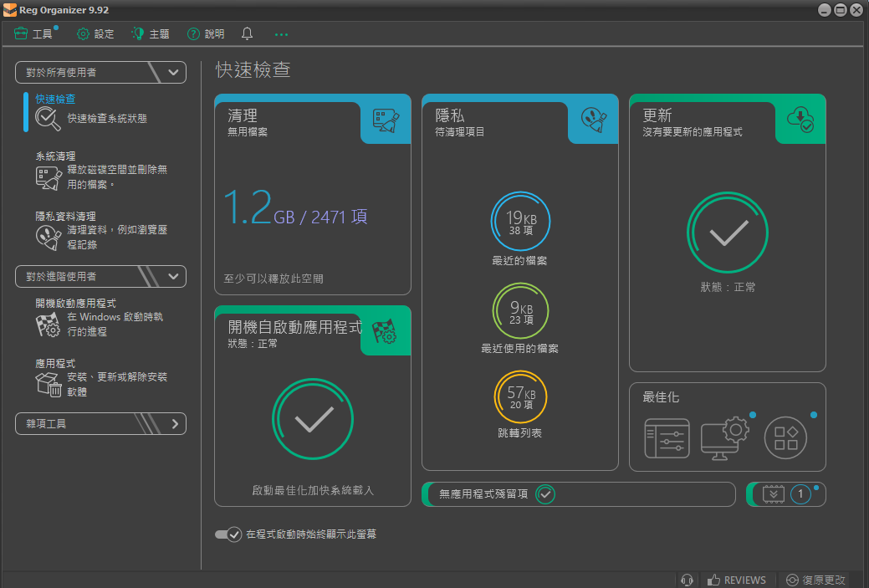The image size is (869, 588).
Task: Open the 設定 menu
Action: [x=95, y=34]
